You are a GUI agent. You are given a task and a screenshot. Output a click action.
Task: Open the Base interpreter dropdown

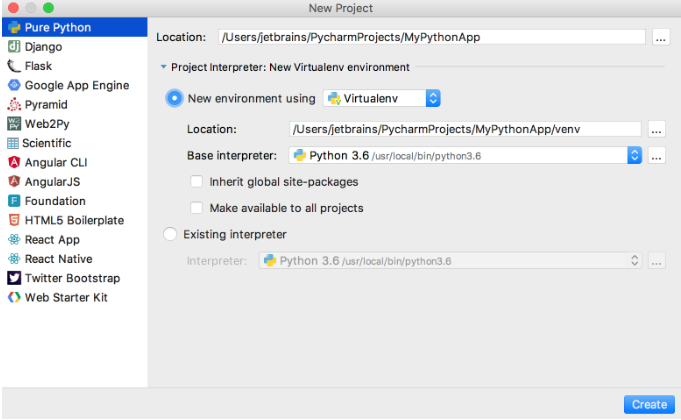(x=465, y=155)
